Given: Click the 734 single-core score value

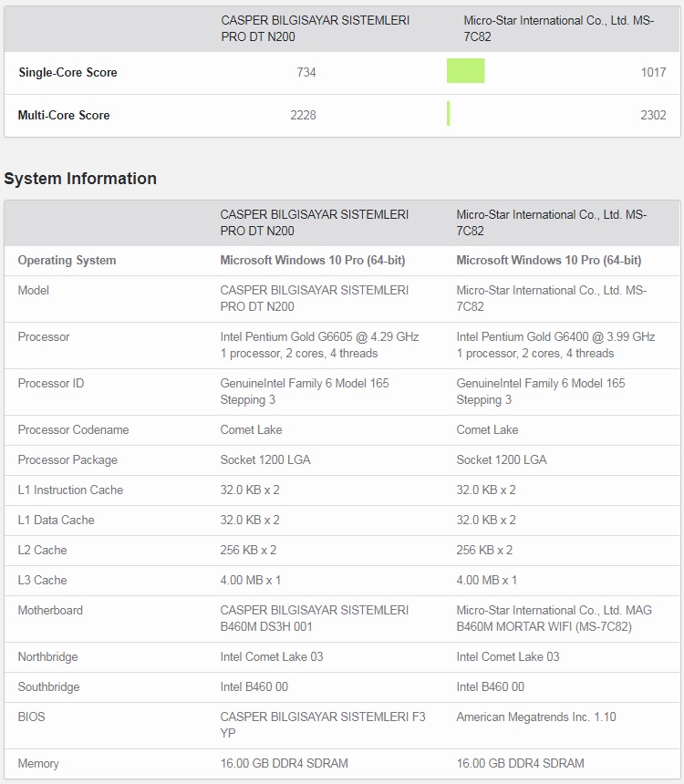Looking at the screenshot, I should (306, 73).
